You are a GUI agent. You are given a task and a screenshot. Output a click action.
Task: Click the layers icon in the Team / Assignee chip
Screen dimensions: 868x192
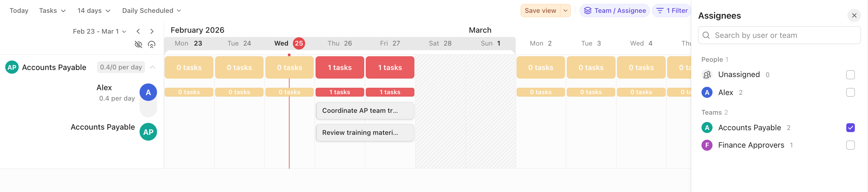click(588, 10)
